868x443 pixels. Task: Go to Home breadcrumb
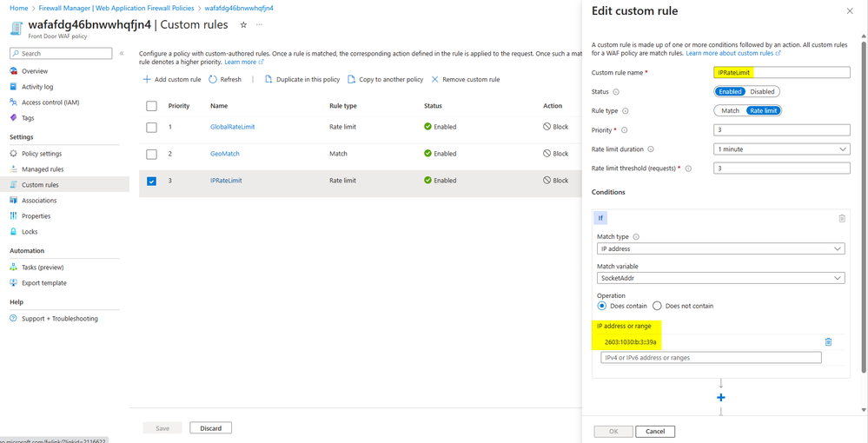pos(19,9)
